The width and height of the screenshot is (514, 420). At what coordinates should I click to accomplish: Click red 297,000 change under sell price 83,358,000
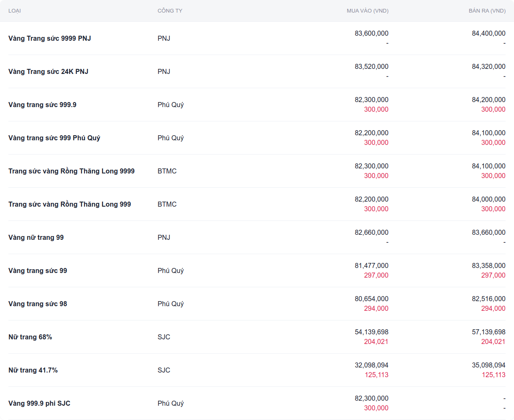click(x=493, y=275)
